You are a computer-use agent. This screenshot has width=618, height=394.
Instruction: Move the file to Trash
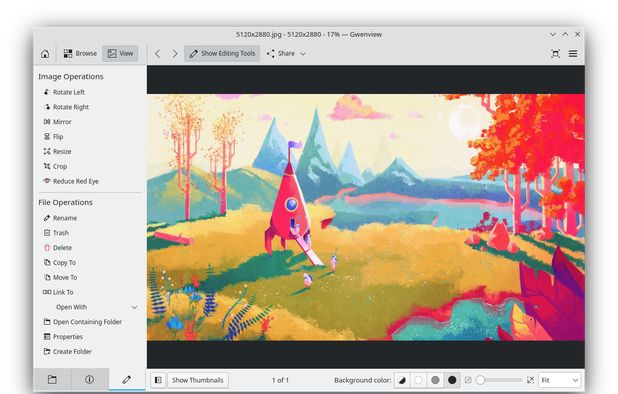[56, 233]
